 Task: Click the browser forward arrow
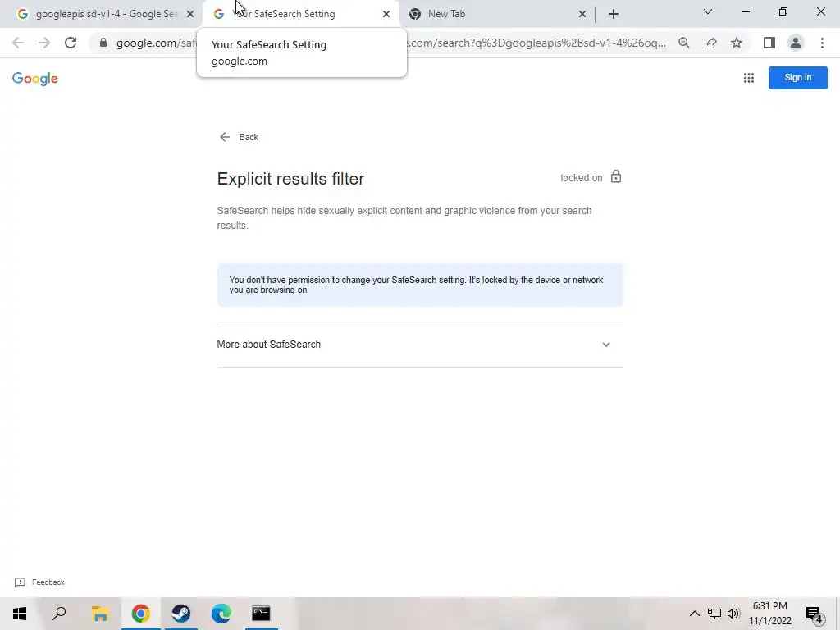(44, 43)
